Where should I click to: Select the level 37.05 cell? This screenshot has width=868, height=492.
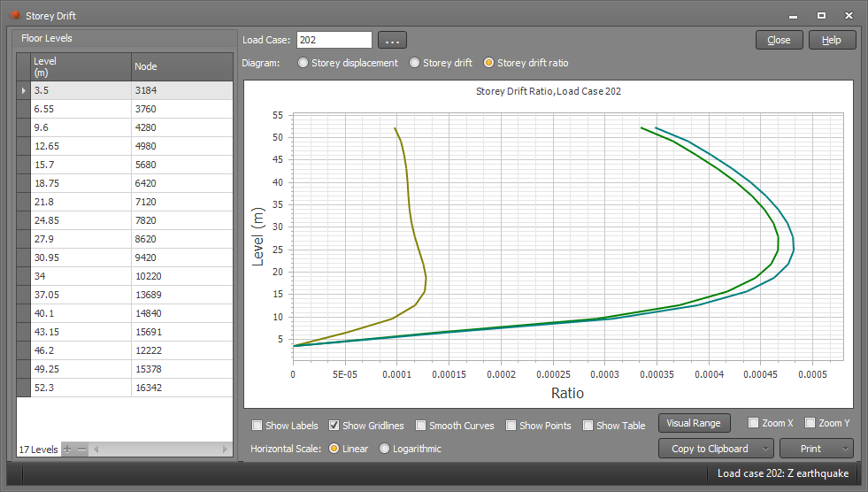point(81,295)
